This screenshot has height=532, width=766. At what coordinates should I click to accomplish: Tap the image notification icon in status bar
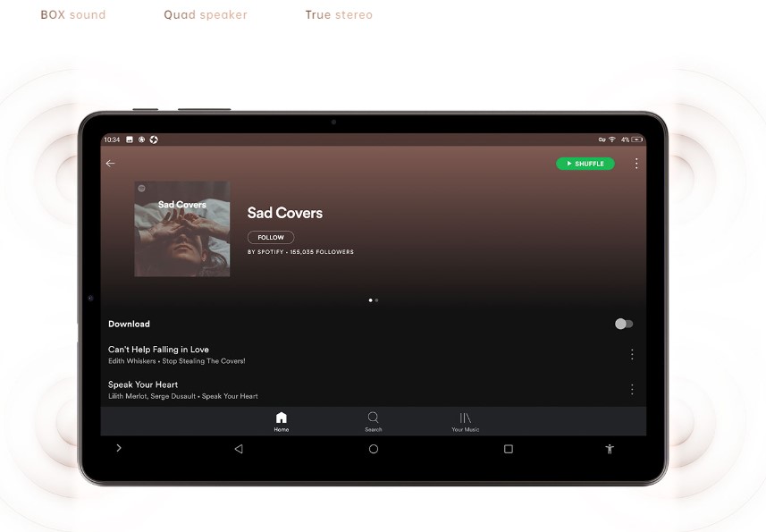[130, 139]
